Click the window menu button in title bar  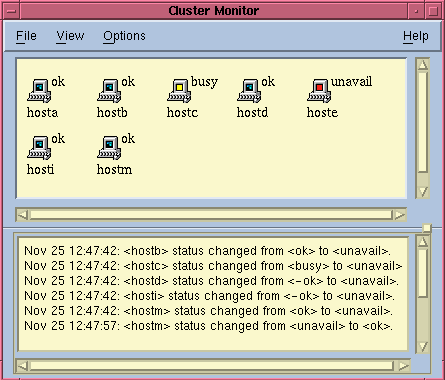click(11, 11)
